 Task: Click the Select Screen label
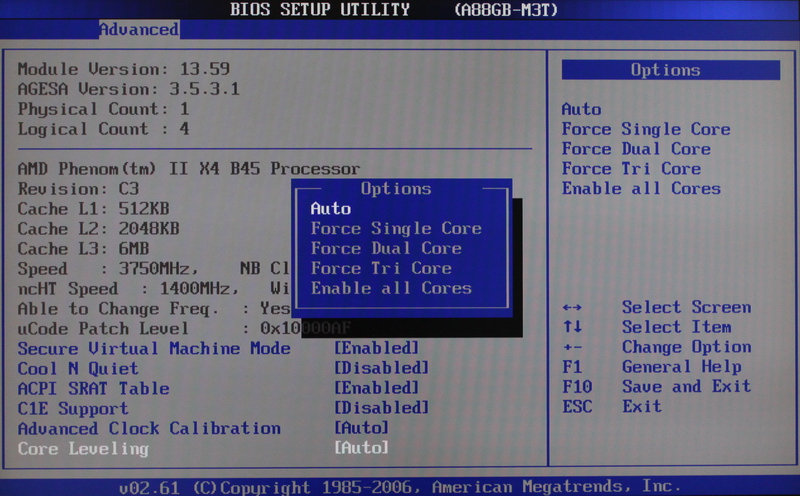[x=686, y=307]
